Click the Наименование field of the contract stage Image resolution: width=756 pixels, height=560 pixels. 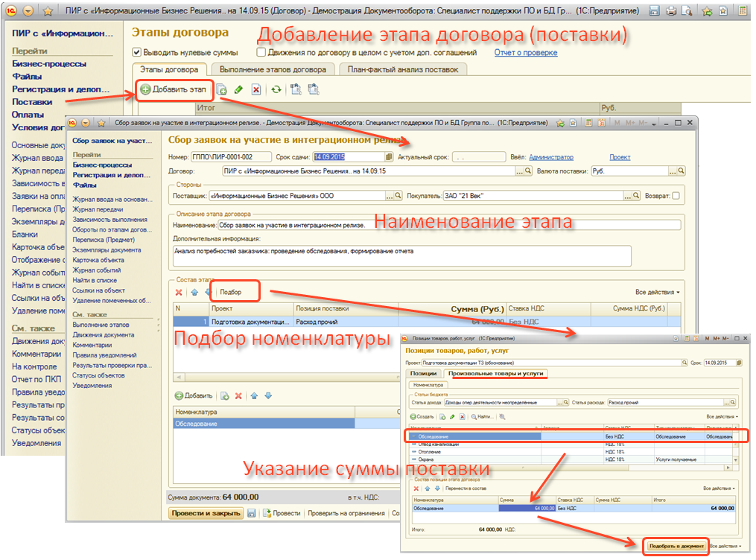447,225
